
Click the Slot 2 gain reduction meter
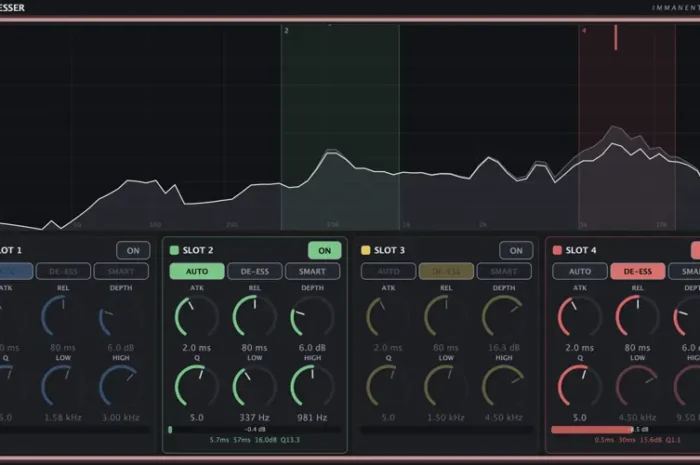[x=254, y=430]
